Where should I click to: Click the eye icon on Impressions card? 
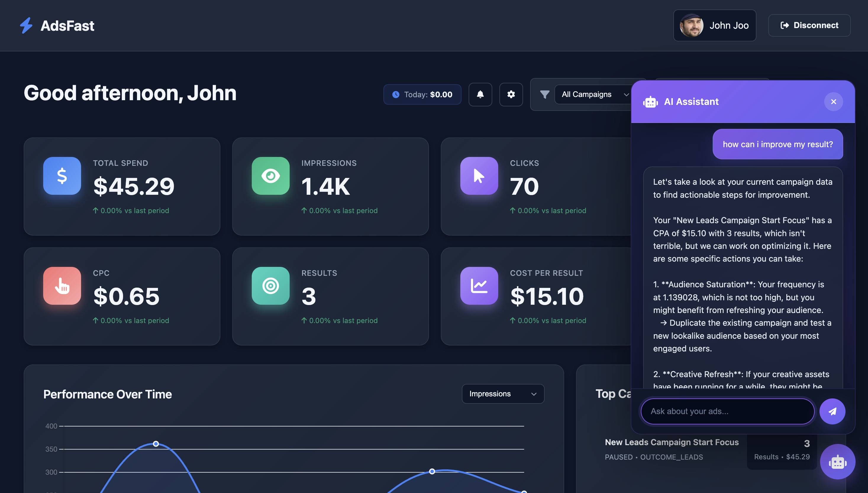[270, 176]
